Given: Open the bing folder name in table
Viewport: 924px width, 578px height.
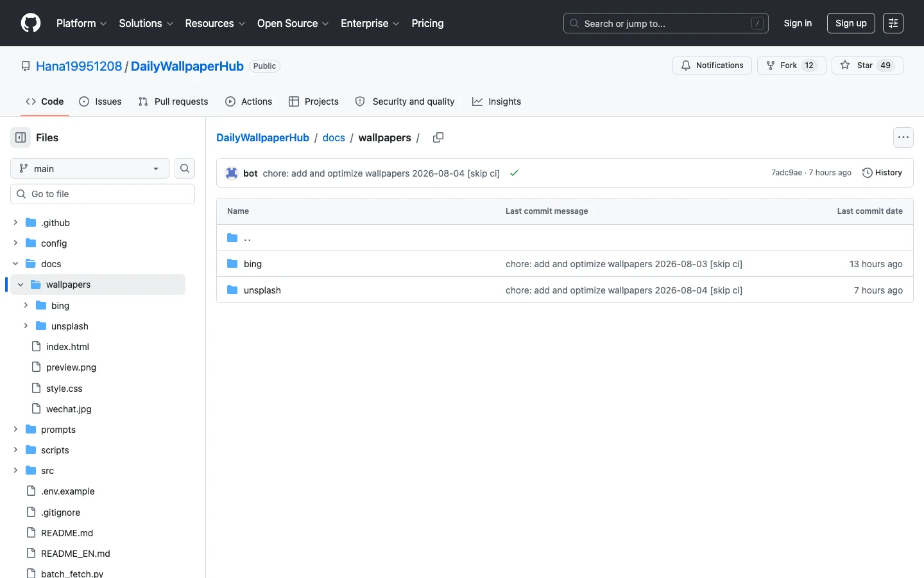Looking at the screenshot, I should (x=253, y=264).
